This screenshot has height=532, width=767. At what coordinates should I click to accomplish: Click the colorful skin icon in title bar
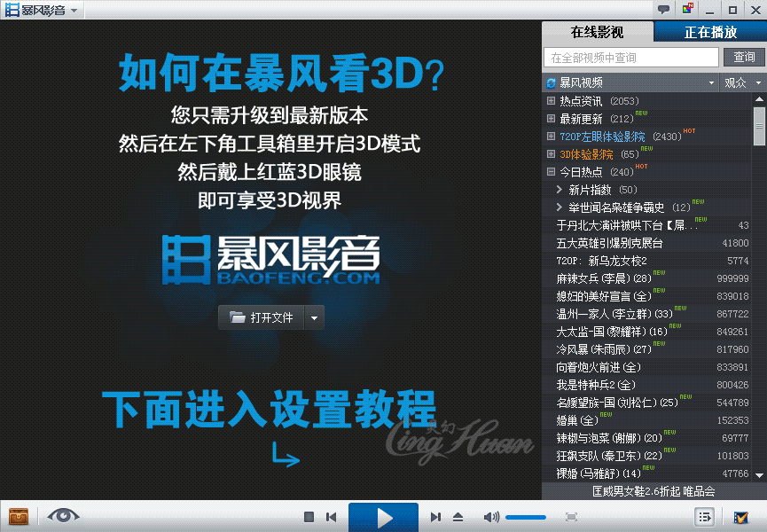click(688, 9)
